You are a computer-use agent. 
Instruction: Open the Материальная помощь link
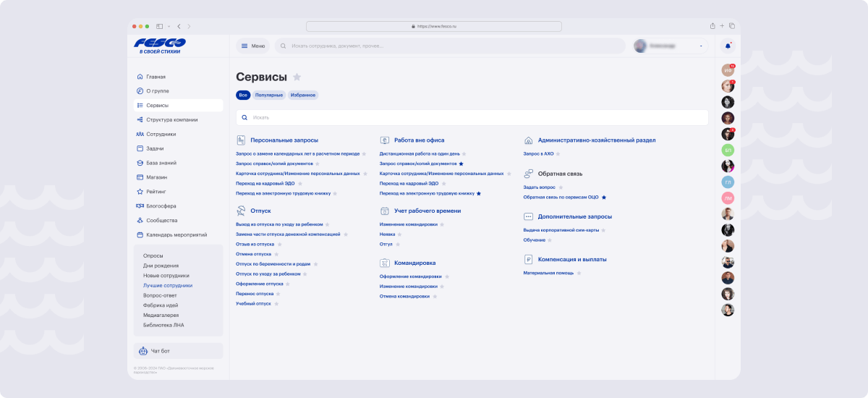548,273
